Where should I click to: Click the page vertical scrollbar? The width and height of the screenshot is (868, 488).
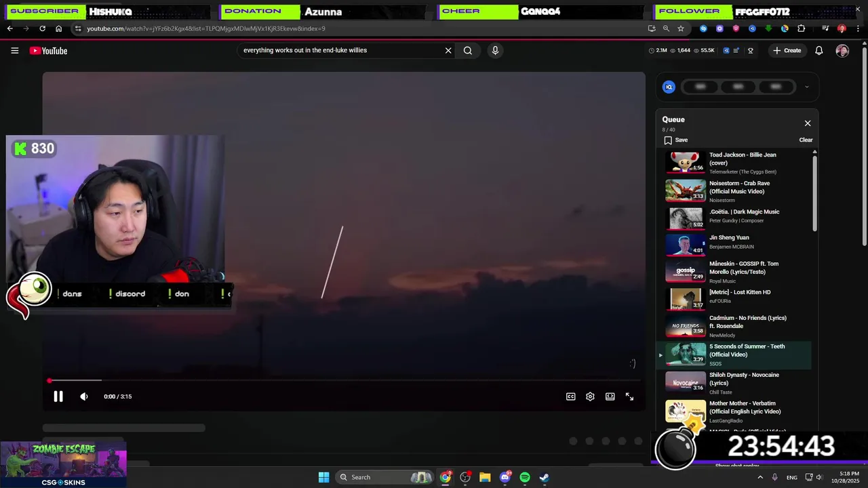(865, 146)
